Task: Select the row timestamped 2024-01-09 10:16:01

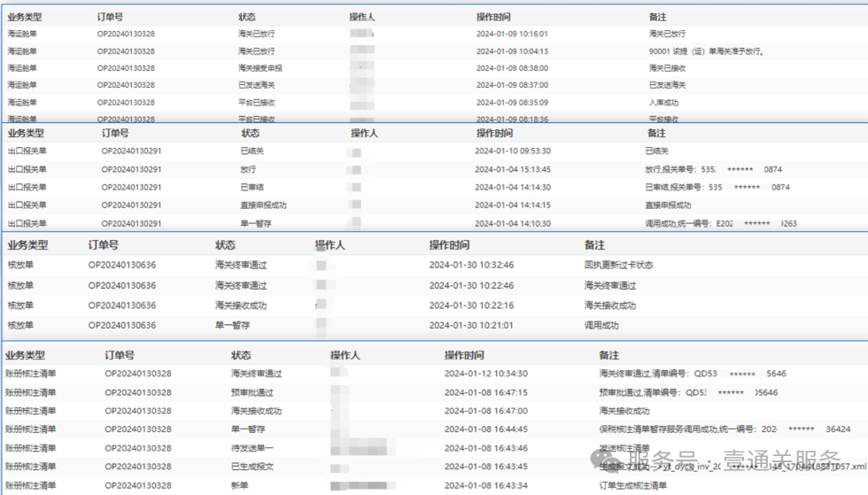Action: coord(511,34)
